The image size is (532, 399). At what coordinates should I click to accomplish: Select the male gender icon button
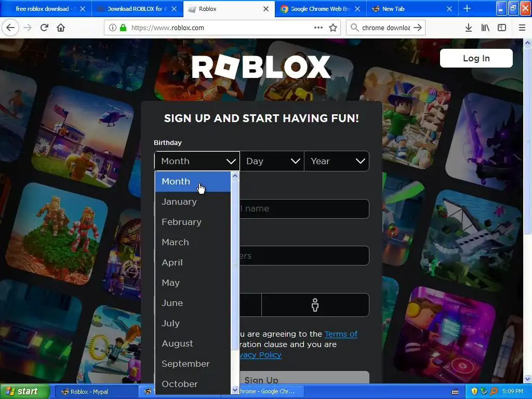pos(315,304)
